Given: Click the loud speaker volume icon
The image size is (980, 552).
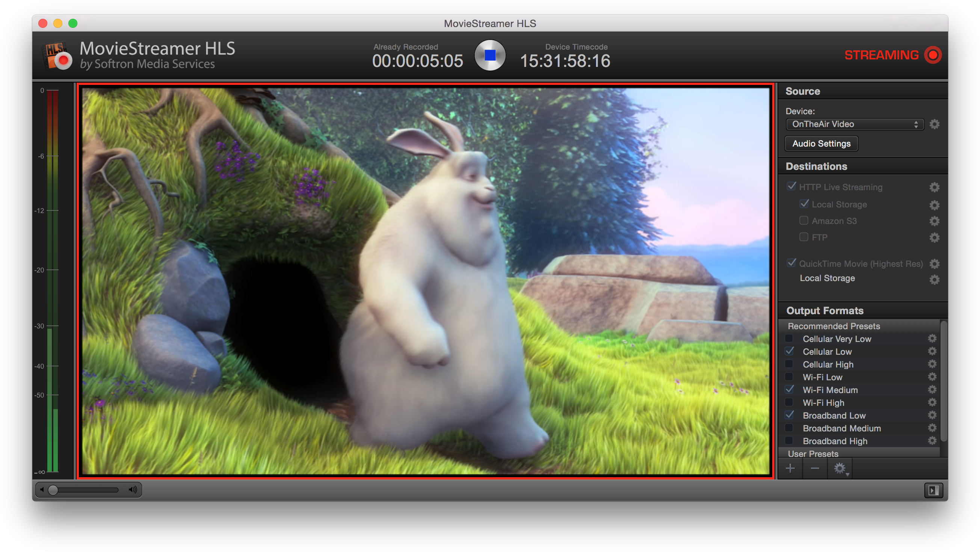Looking at the screenshot, I should pyautogui.click(x=132, y=490).
